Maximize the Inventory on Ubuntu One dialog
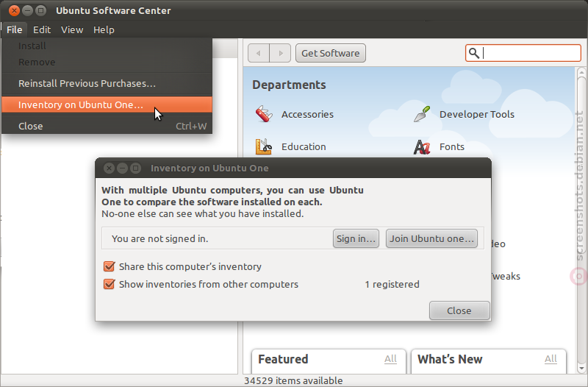588x387 pixels. (x=135, y=168)
